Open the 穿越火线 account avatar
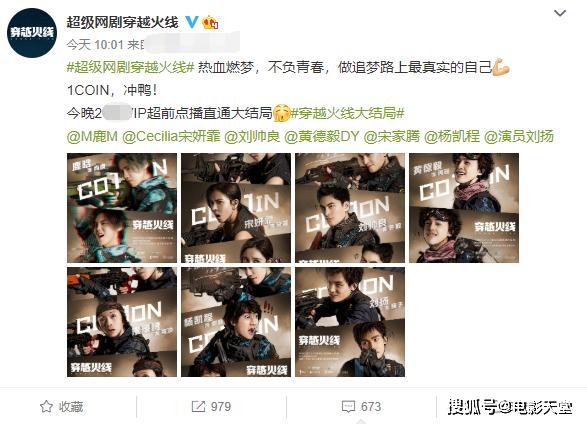 point(32,33)
